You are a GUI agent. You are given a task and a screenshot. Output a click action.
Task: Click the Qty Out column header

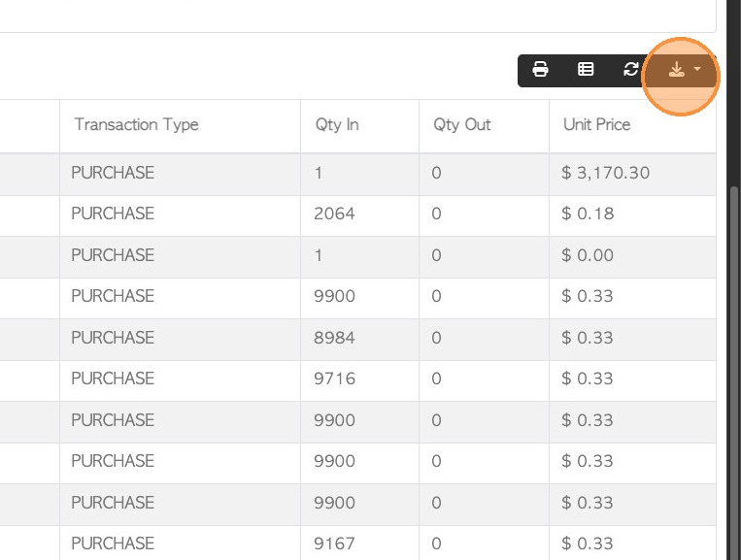pos(462,124)
